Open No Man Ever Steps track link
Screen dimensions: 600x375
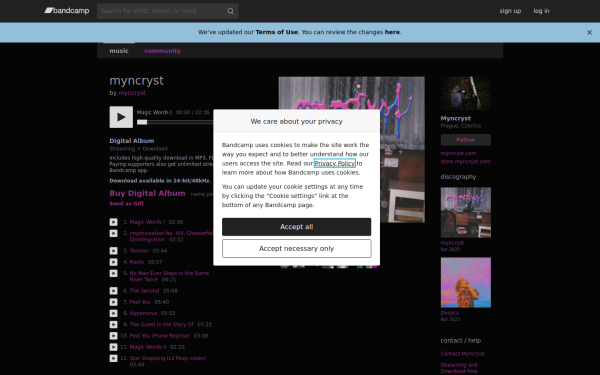point(169,276)
